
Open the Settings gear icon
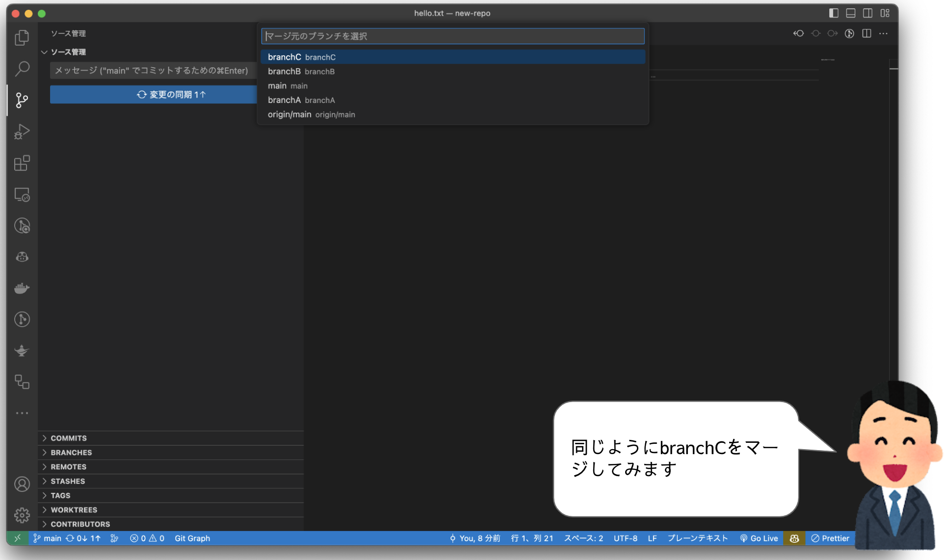[22, 515]
